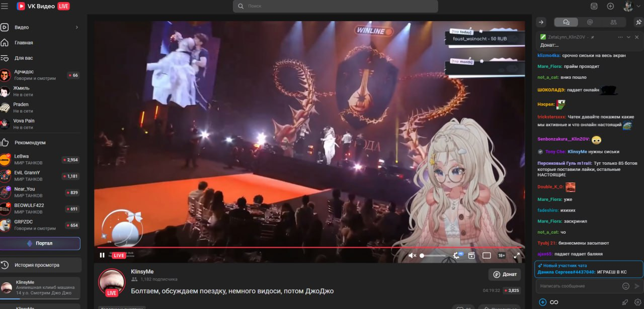
Task: Open GRPZDC recommended stream
Action: 40,225
